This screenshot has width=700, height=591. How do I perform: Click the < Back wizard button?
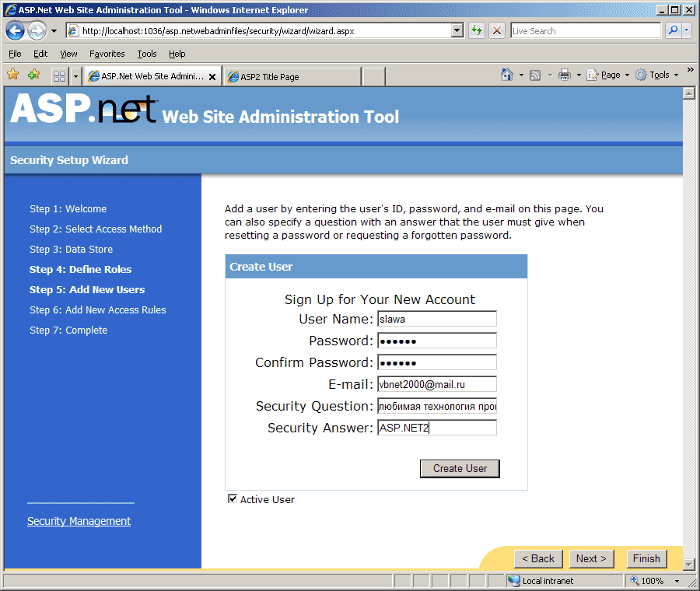[538, 559]
